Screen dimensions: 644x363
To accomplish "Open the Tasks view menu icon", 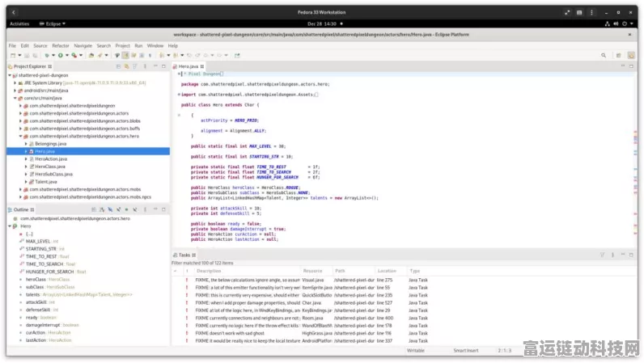I will pos(612,255).
